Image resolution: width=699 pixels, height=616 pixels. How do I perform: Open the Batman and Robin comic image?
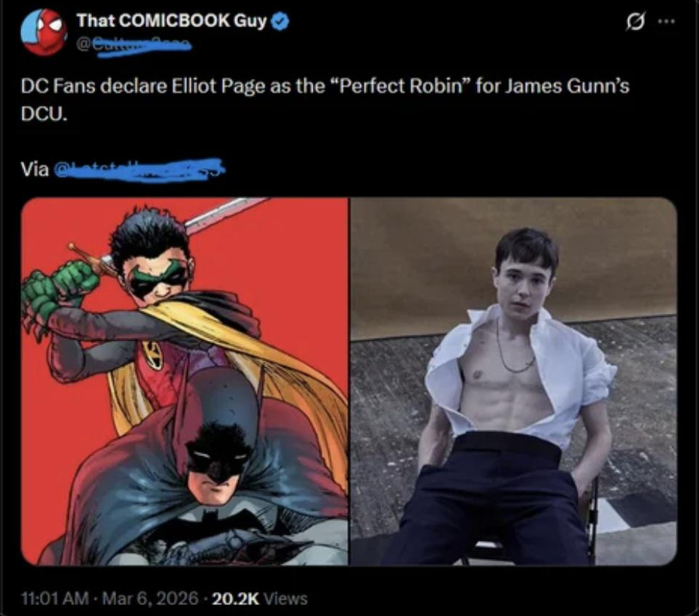tap(185, 382)
